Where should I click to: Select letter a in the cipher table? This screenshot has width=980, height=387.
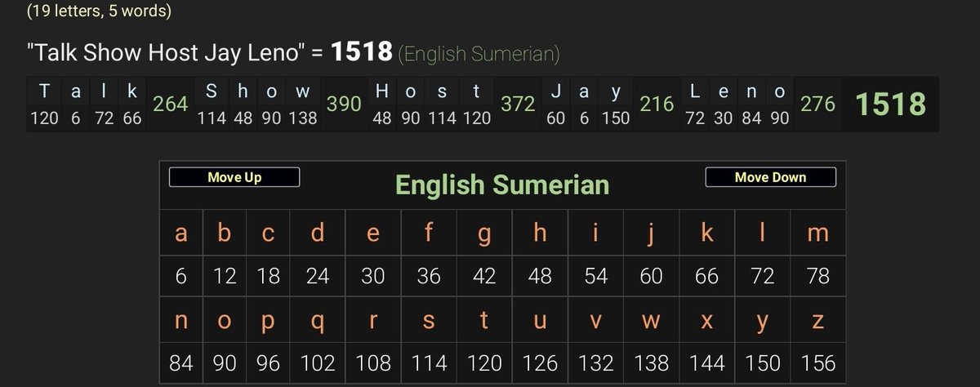coord(180,234)
